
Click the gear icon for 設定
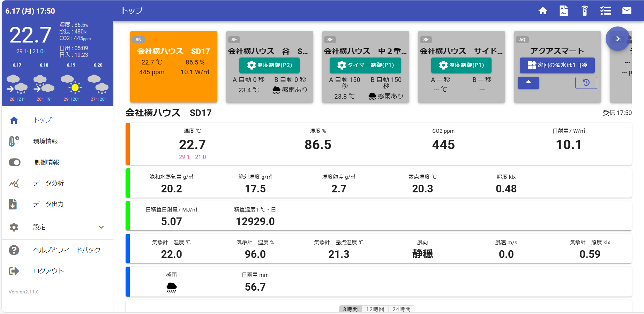click(x=14, y=227)
